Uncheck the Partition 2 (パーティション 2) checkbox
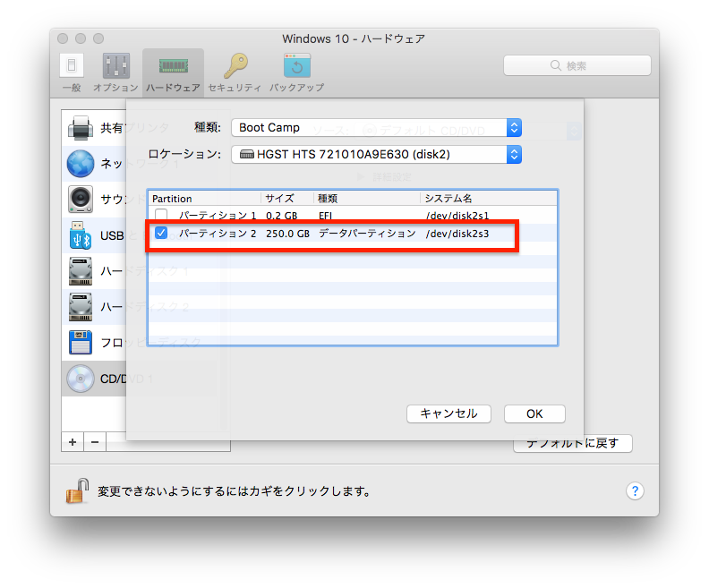This screenshot has height=588, width=709. click(x=161, y=233)
